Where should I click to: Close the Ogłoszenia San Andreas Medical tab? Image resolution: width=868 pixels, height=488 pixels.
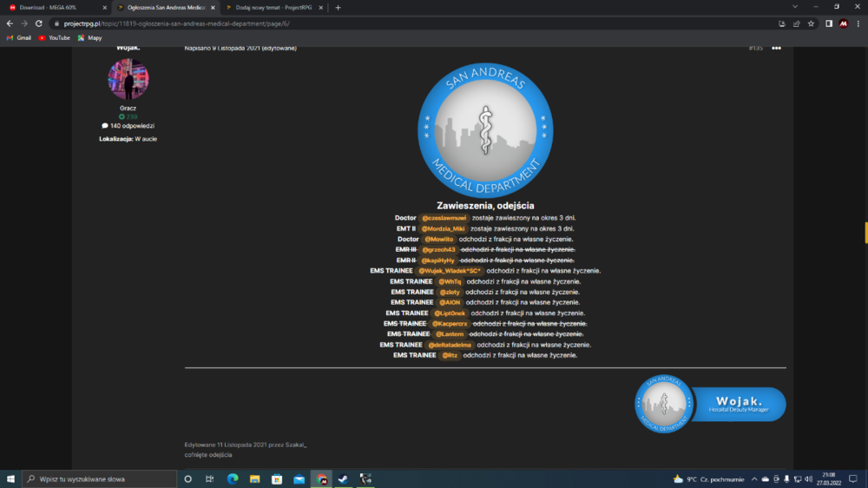tap(213, 8)
